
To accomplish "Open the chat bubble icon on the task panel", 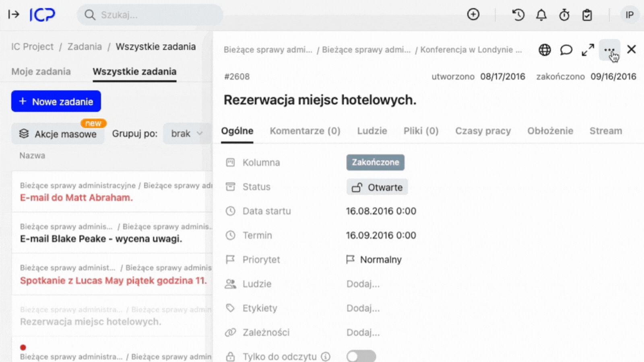I will pyautogui.click(x=566, y=50).
